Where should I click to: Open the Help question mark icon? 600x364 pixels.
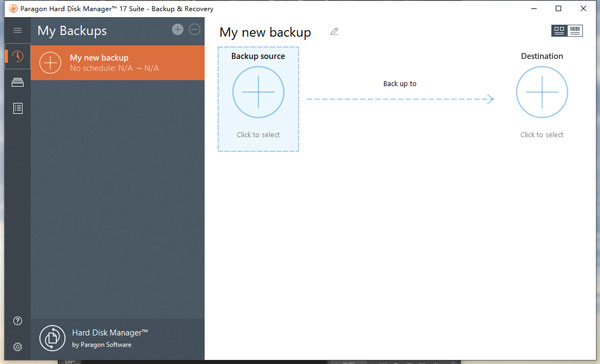(18, 321)
